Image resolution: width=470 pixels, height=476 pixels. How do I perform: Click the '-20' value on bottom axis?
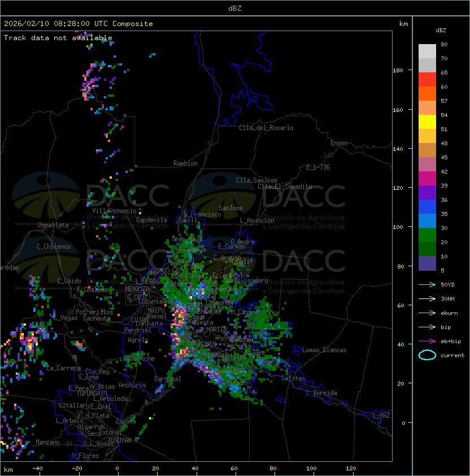pyautogui.click(x=77, y=469)
